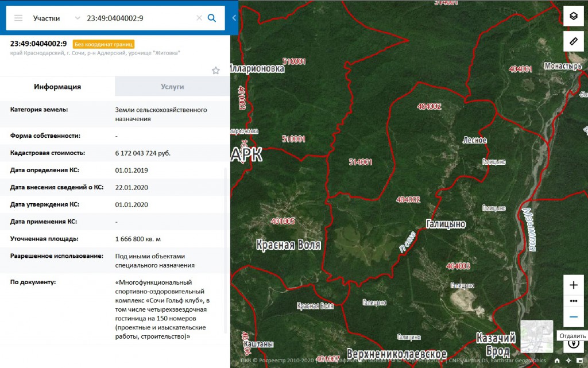Zoom out with the minus button
The height and width of the screenshot is (368, 588).
tap(573, 317)
